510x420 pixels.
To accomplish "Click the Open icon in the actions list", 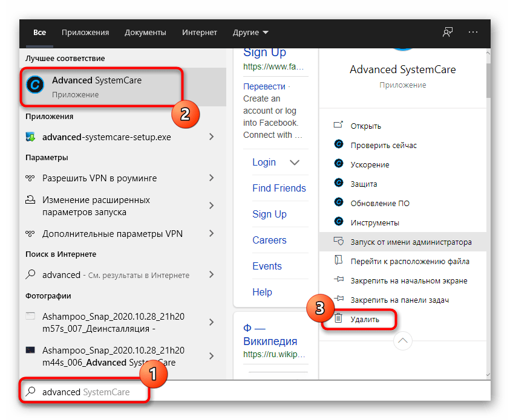I will coord(339,126).
